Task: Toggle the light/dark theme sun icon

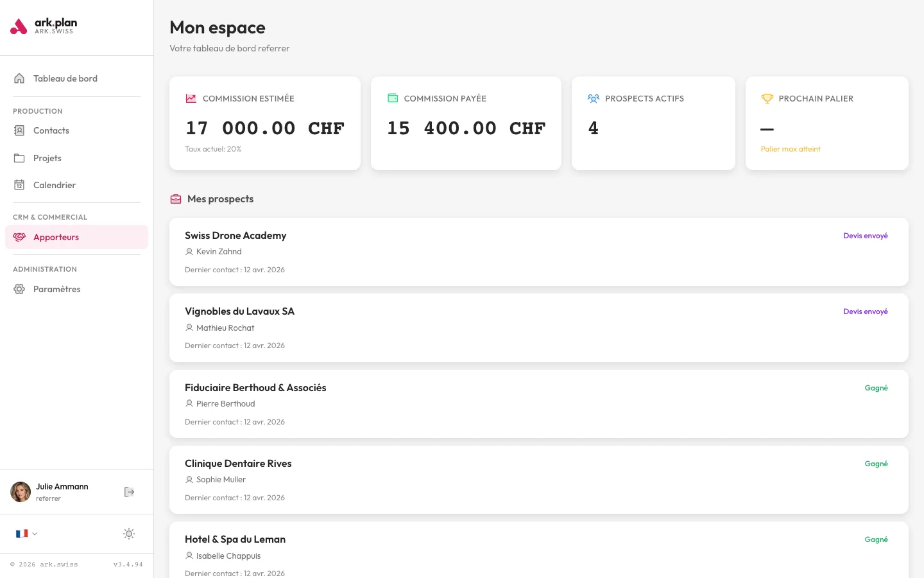Action: tap(129, 534)
